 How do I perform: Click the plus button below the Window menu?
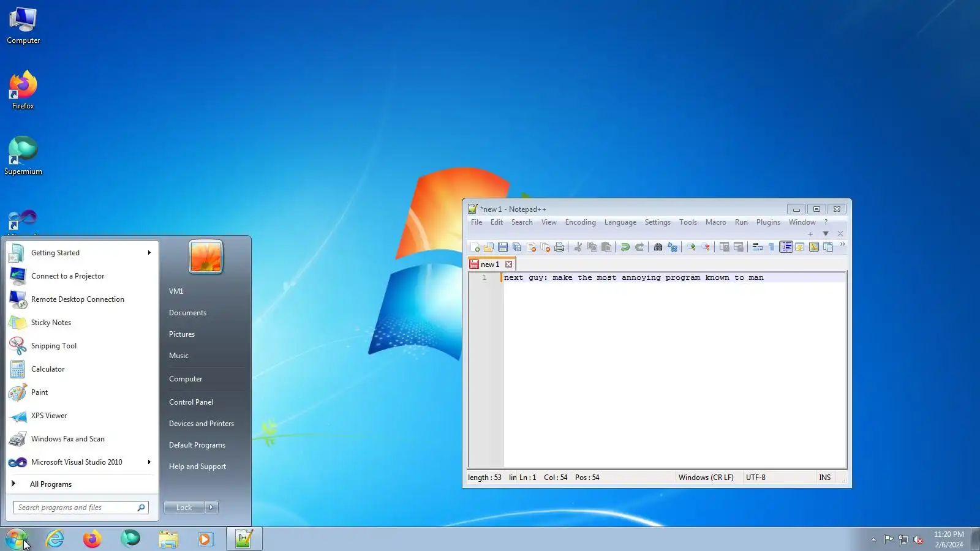point(810,234)
